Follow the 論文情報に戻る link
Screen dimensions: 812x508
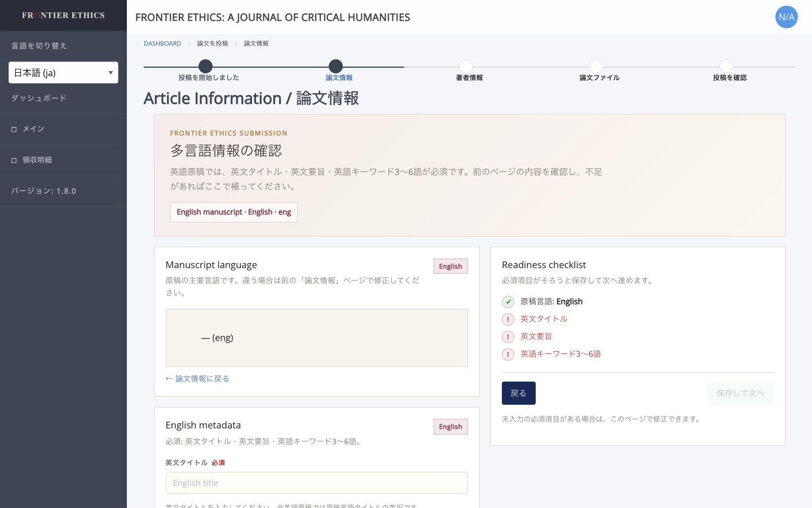click(x=197, y=379)
